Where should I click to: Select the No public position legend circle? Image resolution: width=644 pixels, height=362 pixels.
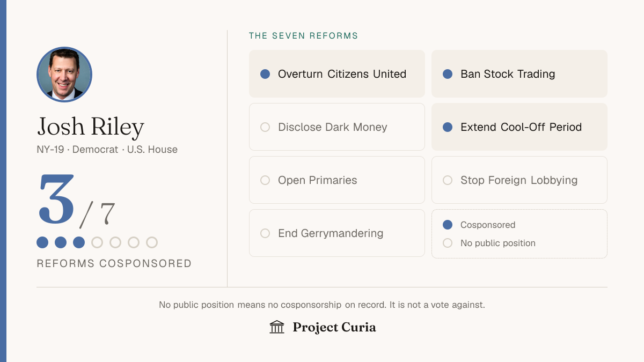448,243
